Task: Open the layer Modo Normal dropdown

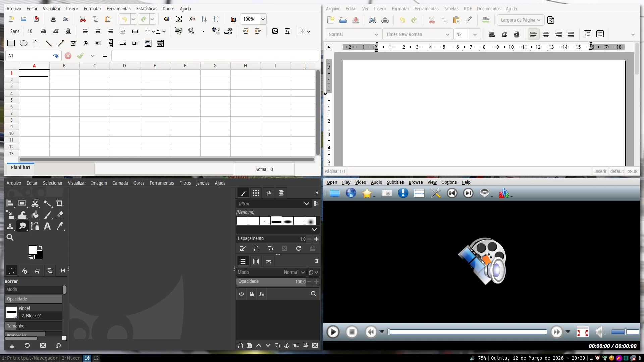Action: click(x=294, y=272)
